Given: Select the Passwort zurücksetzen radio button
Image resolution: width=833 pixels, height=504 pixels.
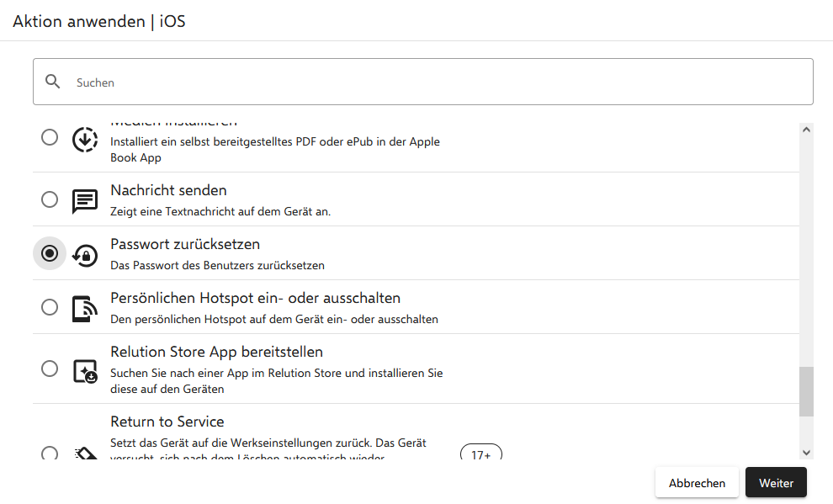Looking at the screenshot, I should tap(50, 253).
